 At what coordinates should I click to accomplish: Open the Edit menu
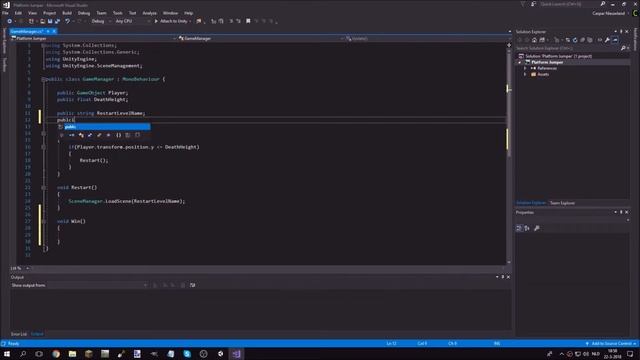coord(18,13)
